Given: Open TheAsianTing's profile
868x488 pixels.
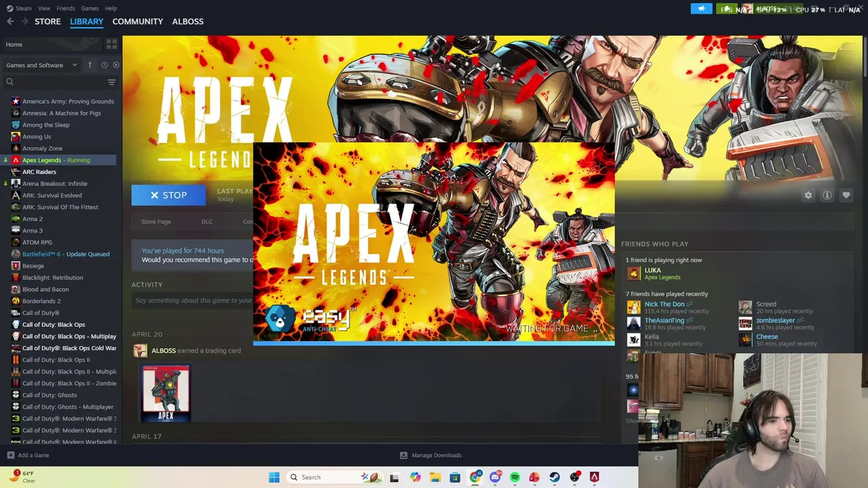Looking at the screenshot, I should 665,321.
